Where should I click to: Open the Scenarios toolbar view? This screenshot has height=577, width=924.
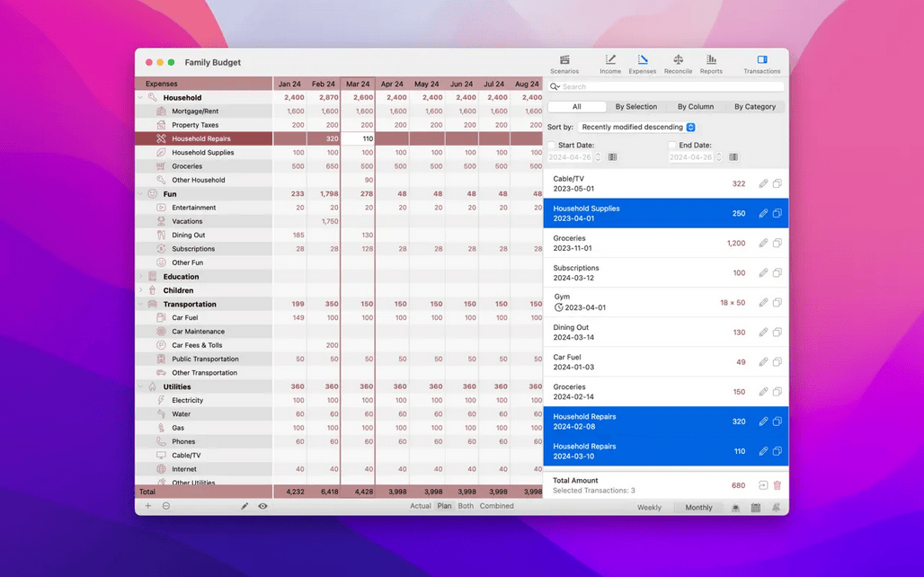564,64
